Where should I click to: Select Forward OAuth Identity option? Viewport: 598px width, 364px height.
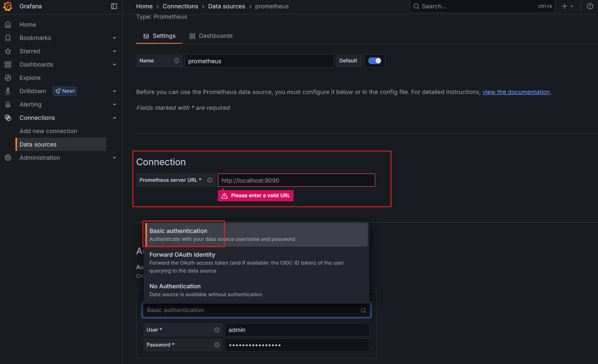(x=257, y=262)
